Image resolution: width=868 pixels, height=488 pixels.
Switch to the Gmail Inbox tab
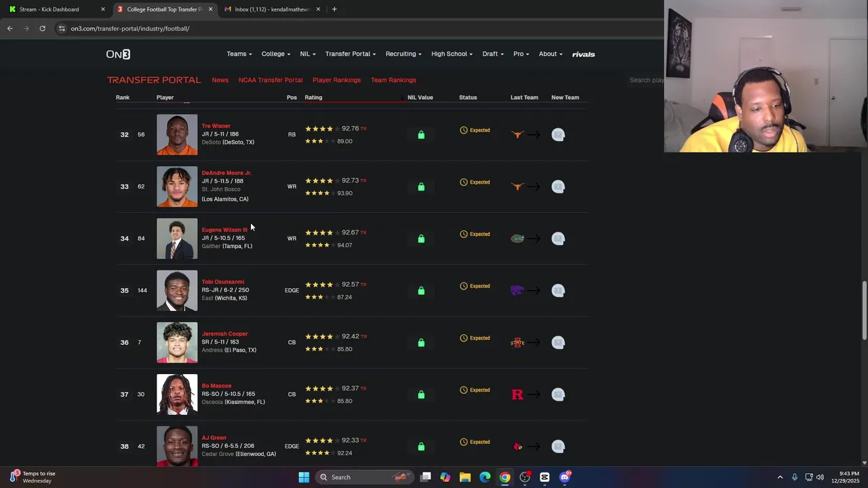point(271,9)
